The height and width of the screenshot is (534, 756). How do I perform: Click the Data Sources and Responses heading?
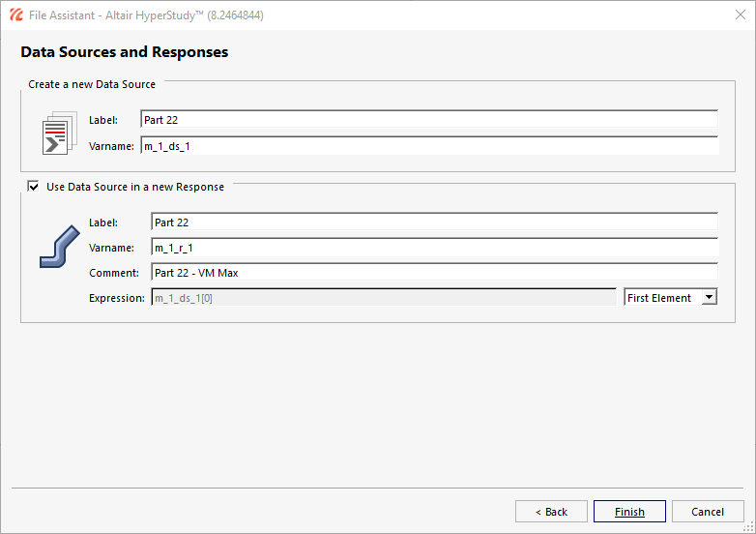click(125, 52)
